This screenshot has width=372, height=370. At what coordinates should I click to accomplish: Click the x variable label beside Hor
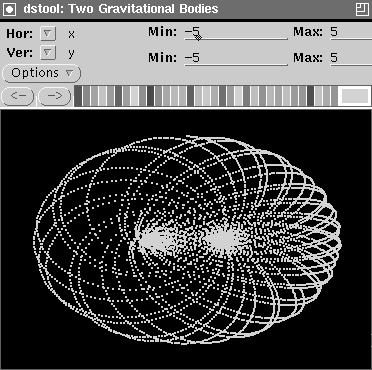(71, 34)
